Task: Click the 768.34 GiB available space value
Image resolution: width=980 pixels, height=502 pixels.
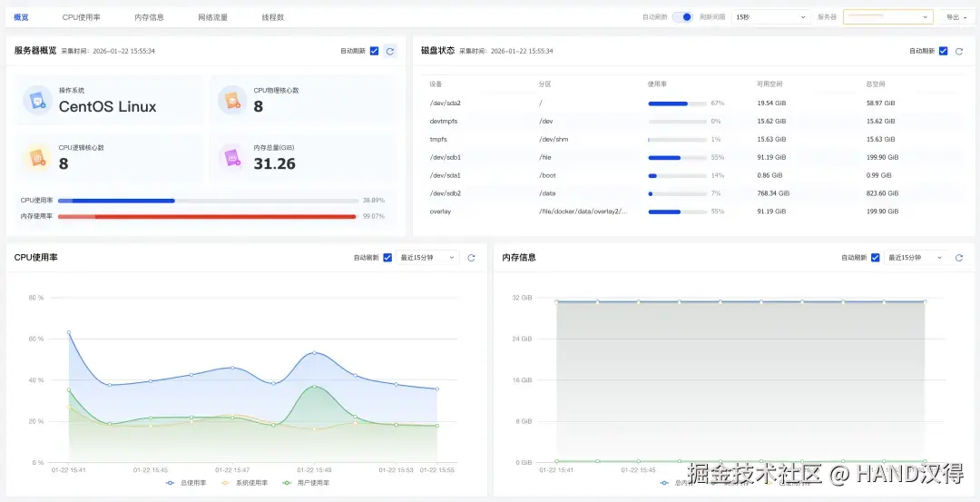Action: click(773, 193)
